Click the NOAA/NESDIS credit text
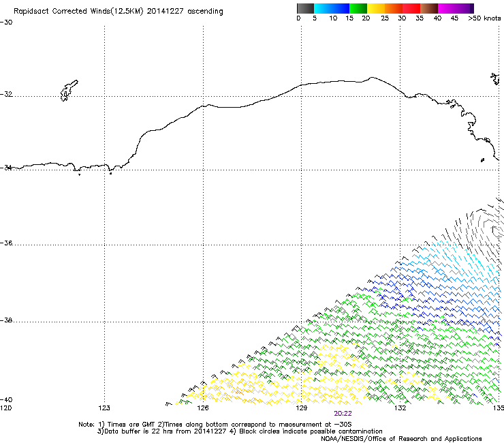 (401, 439)
